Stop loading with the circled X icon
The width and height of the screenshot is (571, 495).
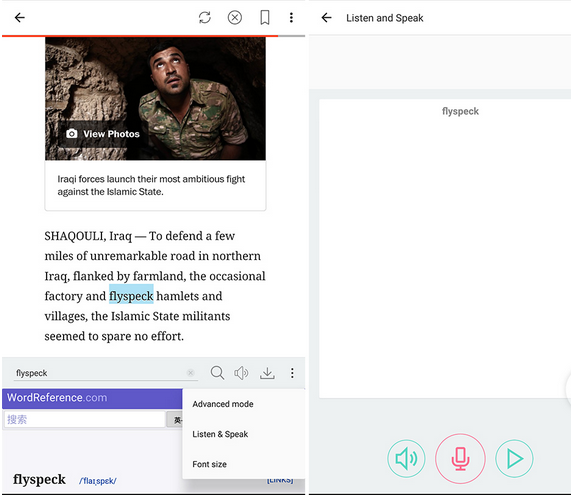[235, 17]
